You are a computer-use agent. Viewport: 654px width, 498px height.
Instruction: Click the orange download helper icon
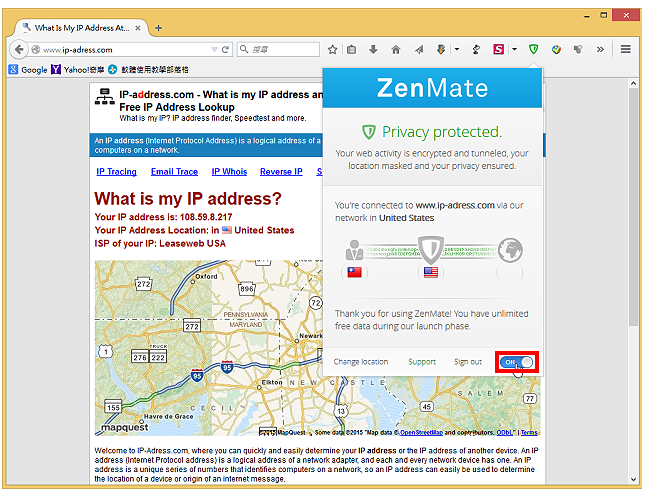coord(441,50)
